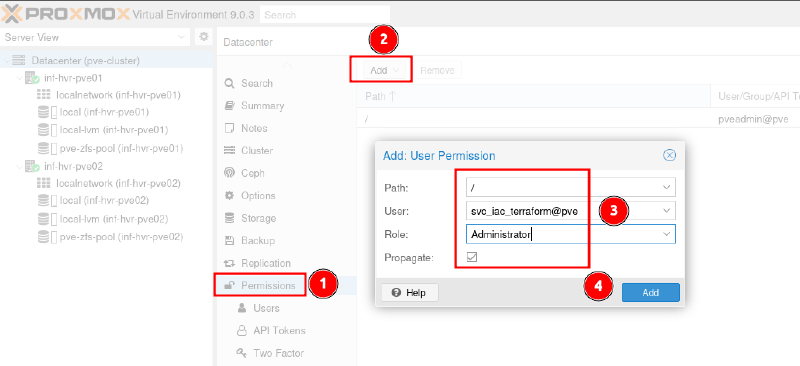Select localnetwork (inf-hvr-pve01) text
Image resolution: width=800 pixels, height=366 pixels.
(118, 95)
